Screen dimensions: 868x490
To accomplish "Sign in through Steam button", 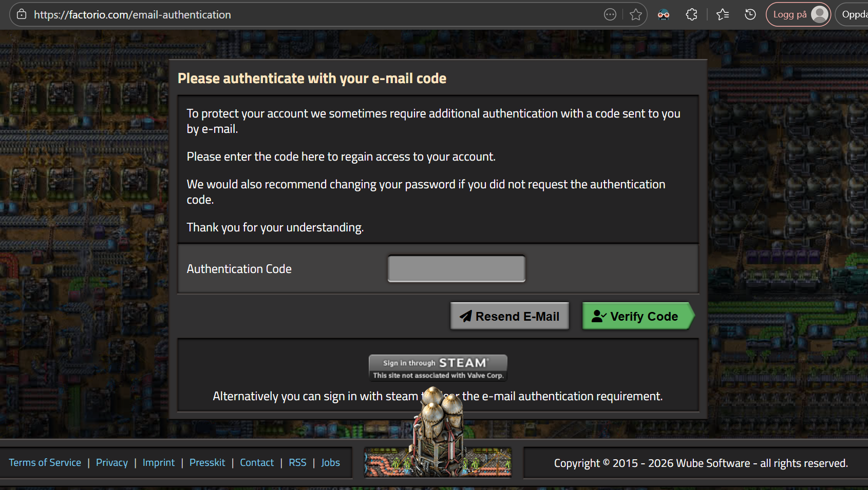I will tap(438, 368).
